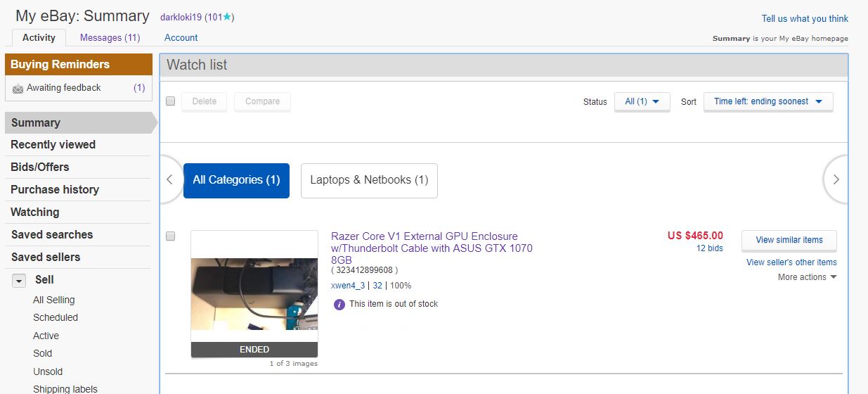Click the Awaiting feedback count (1)

pyautogui.click(x=139, y=88)
